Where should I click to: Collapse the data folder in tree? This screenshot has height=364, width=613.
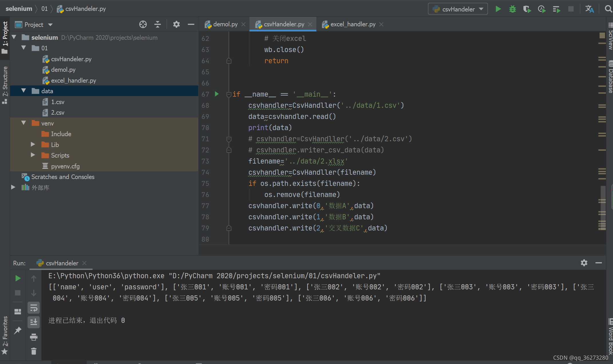[x=24, y=91]
